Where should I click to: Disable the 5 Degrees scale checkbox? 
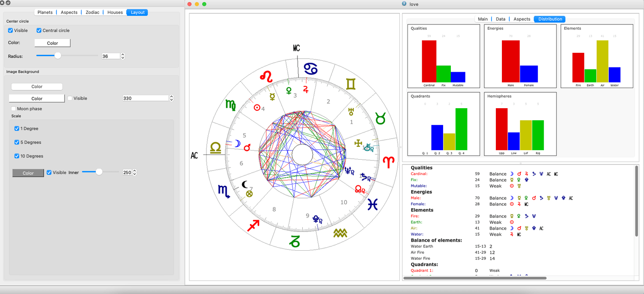pos(17,142)
